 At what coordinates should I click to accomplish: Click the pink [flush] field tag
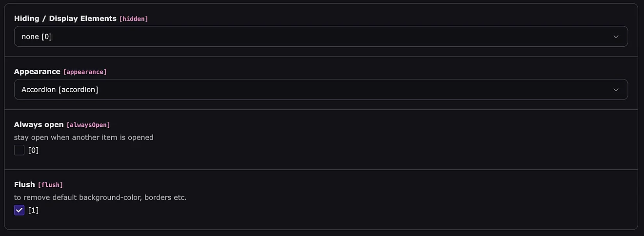click(x=50, y=185)
